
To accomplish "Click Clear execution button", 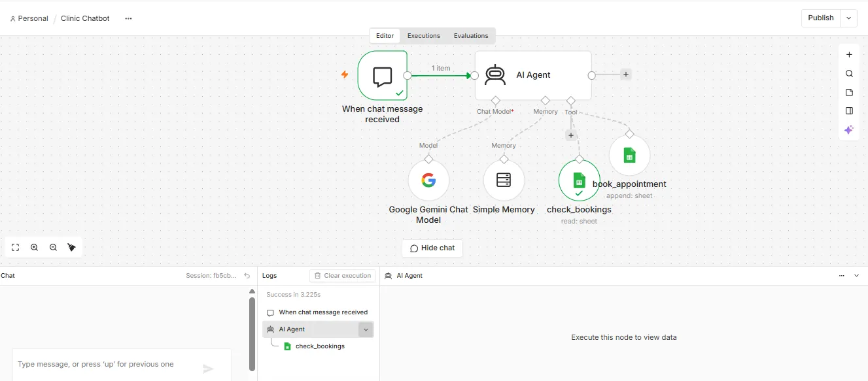I will [343, 276].
